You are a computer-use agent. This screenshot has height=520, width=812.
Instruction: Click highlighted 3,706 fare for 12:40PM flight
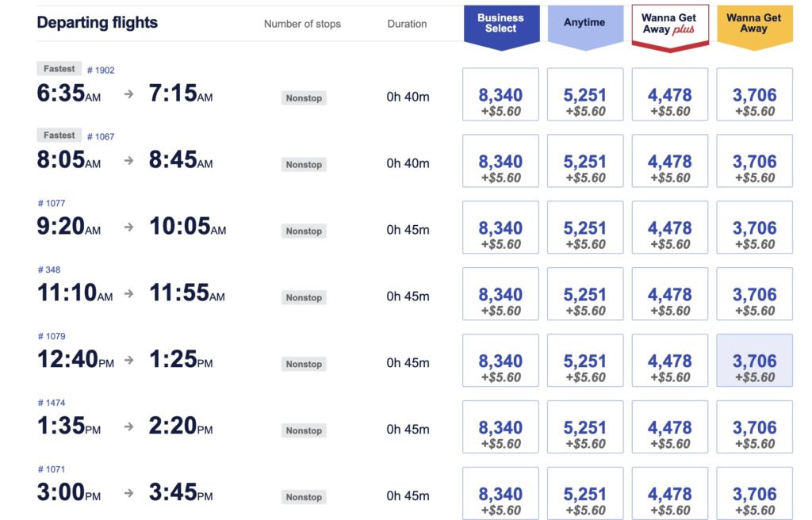(x=754, y=369)
